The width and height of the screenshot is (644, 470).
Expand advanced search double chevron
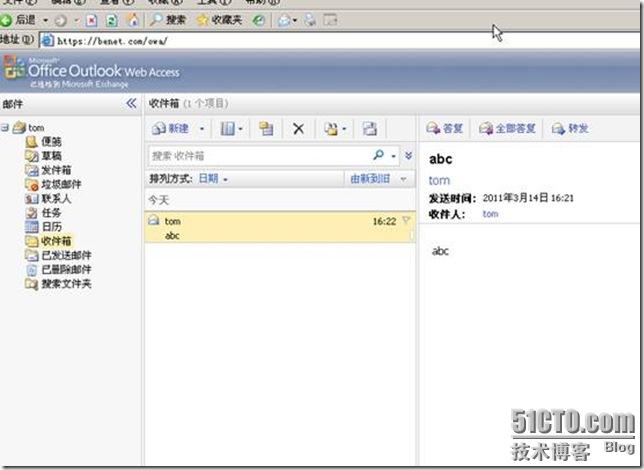click(x=408, y=155)
